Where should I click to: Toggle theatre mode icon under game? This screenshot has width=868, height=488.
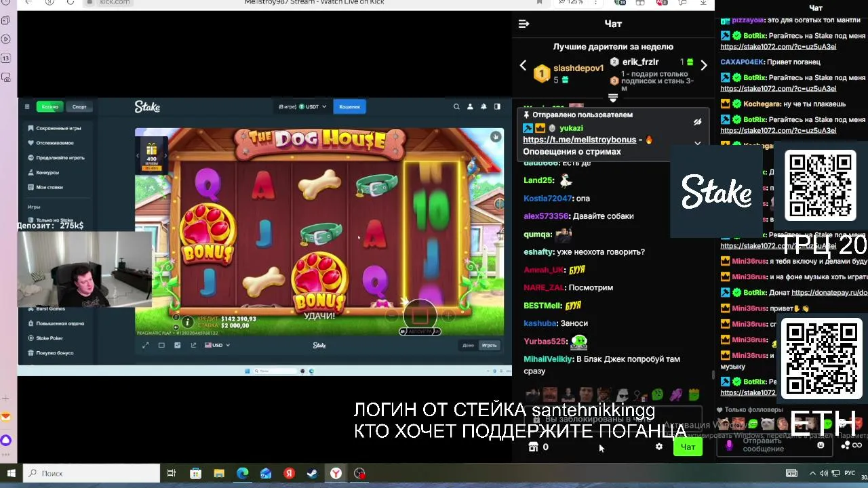161,345
